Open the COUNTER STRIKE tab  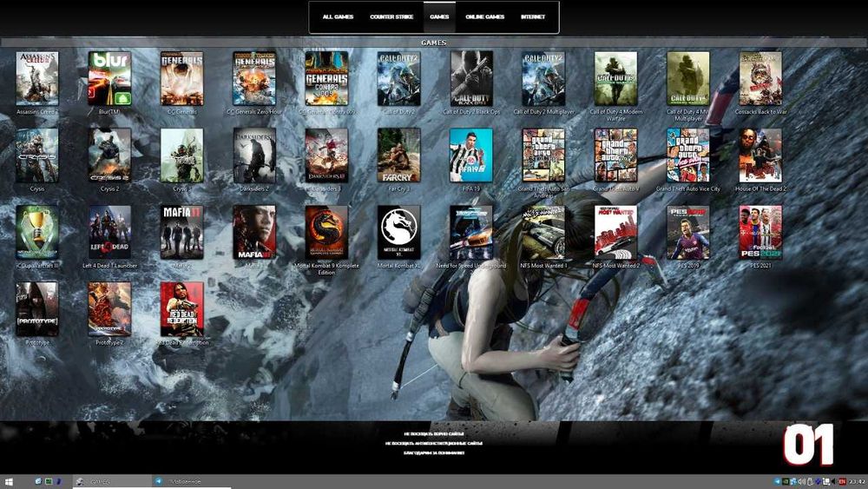click(391, 17)
